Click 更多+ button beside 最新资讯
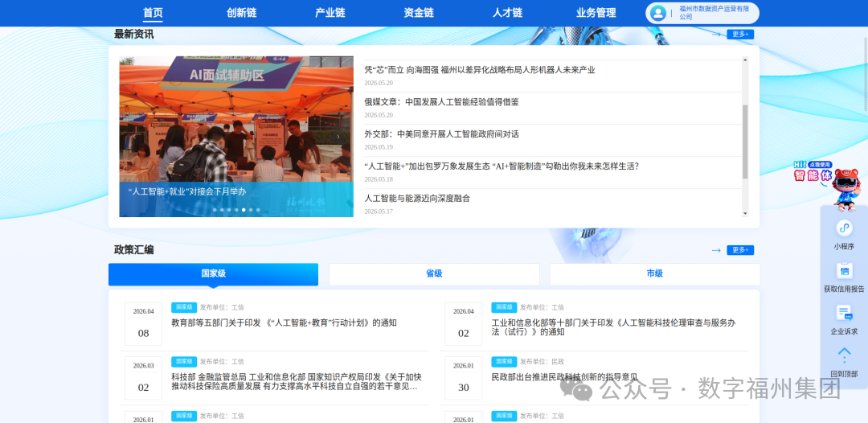Viewport: 868px width, 423px height. click(740, 35)
